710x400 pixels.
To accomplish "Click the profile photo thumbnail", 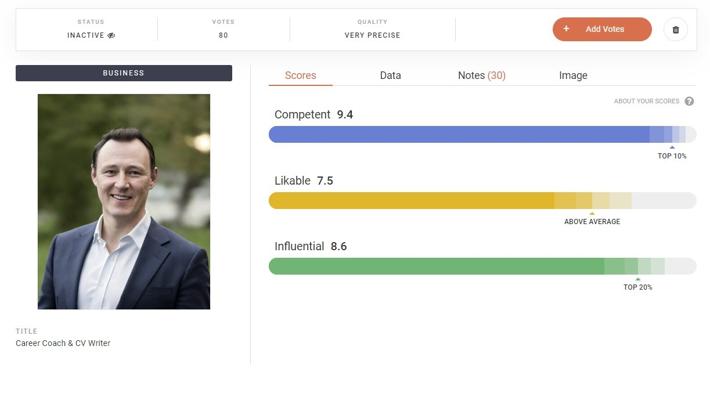I will click(124, 201).
